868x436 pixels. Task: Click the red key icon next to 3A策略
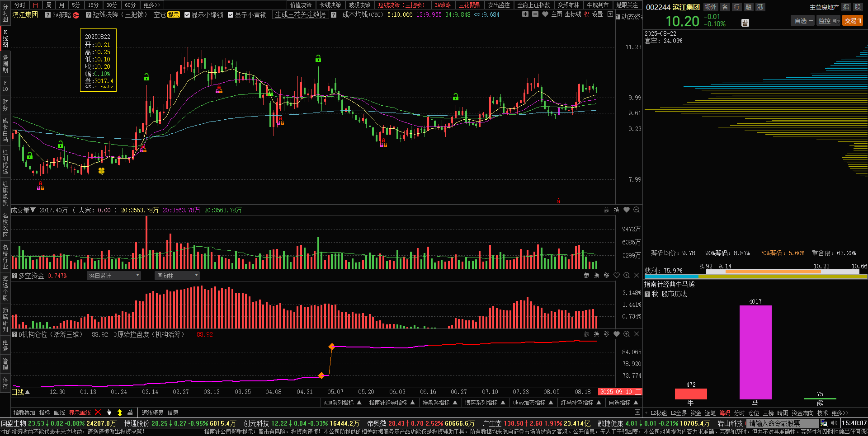[x=76, y=15]
